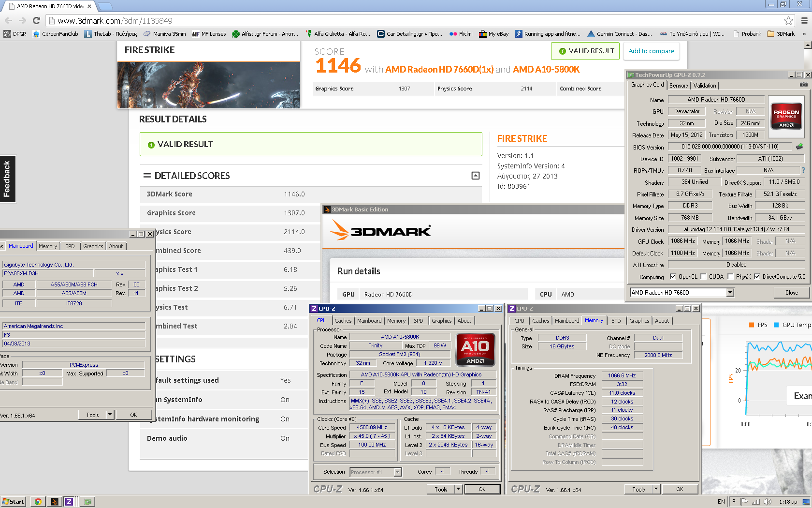Click Close button in GPU-Z

[792, 292]
